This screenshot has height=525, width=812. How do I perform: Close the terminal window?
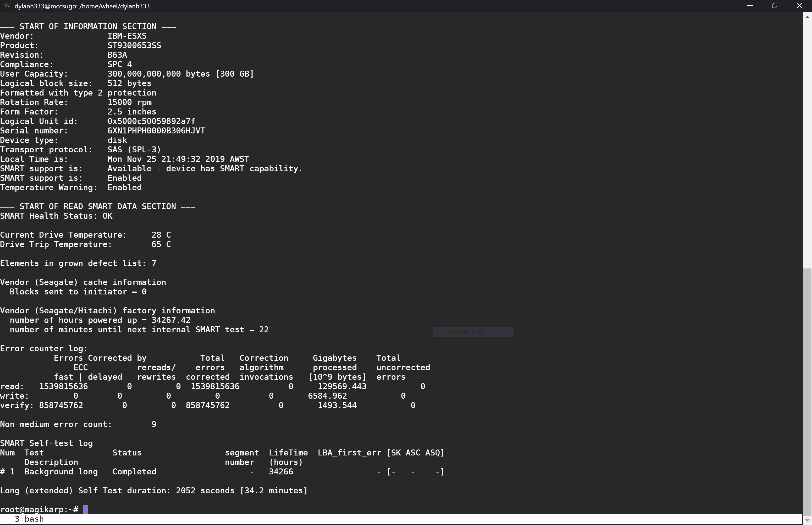799,6
